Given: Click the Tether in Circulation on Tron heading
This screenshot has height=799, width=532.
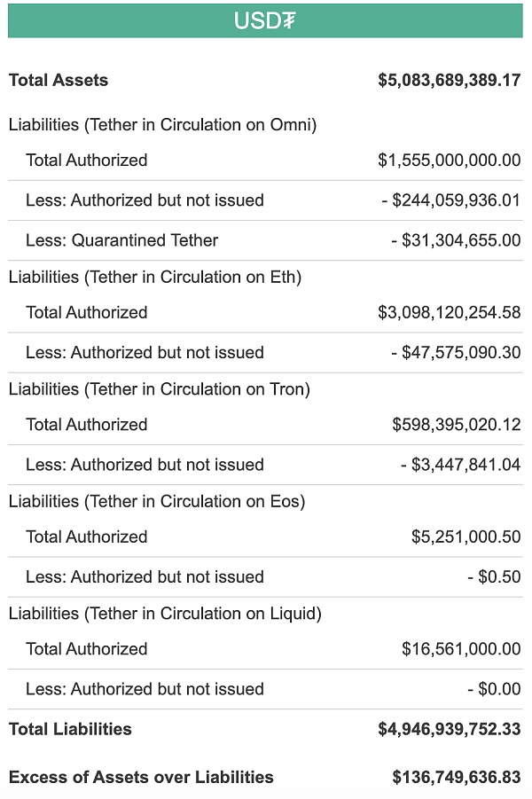Looking at the screenshot, I should click(x=160, y=388).
